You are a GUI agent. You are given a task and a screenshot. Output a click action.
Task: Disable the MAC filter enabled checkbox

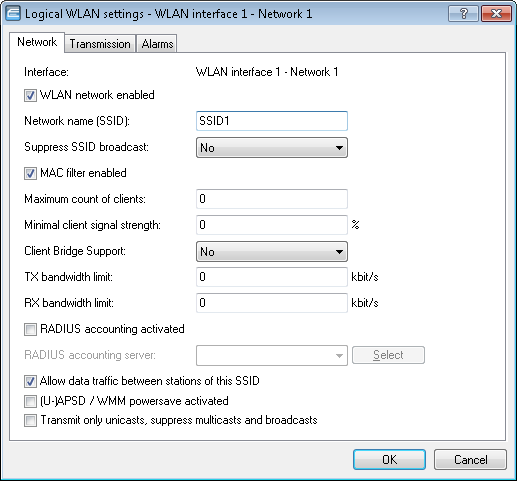(30, 174)
